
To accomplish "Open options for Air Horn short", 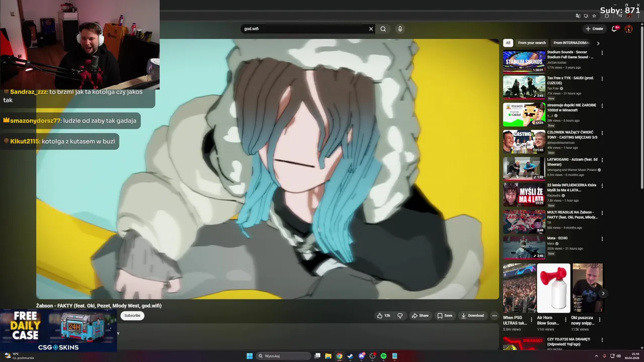I will (565, 319).
